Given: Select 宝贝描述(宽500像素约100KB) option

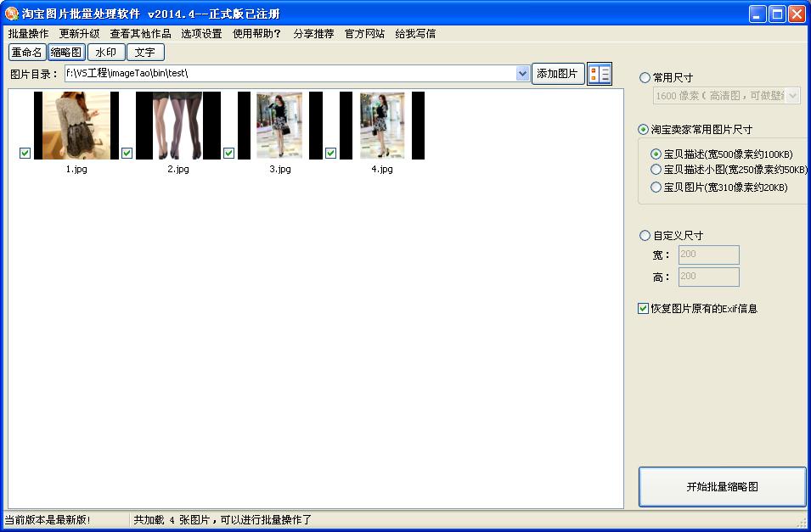Looking at the screenshot, I should coord(656,154).
